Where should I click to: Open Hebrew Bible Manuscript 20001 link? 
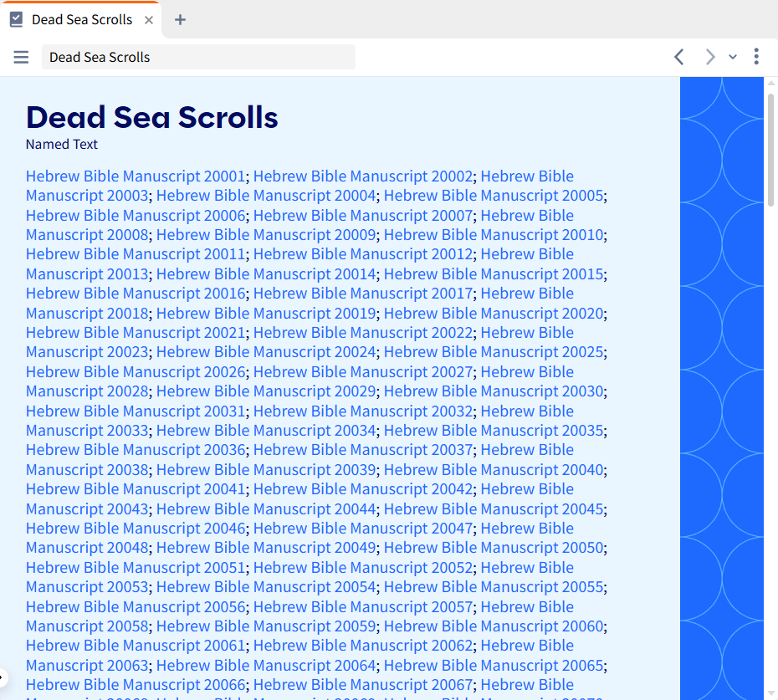[136, 176]
